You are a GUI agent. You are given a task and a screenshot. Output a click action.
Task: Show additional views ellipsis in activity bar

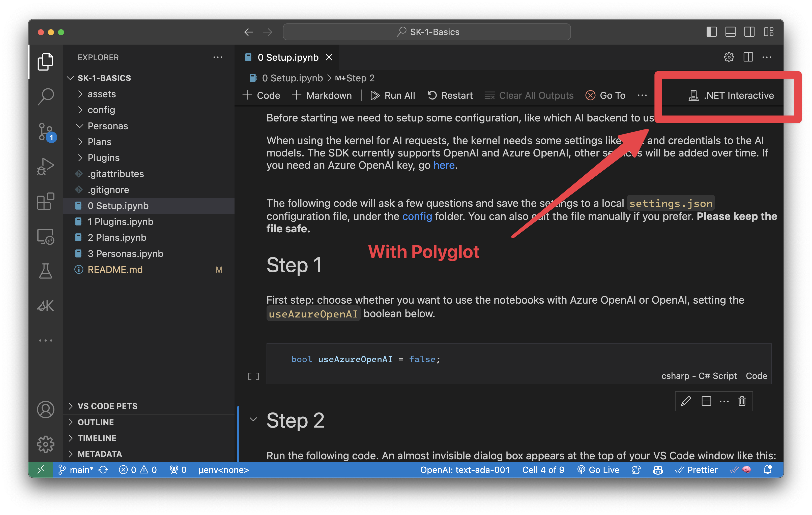[46, 341]
